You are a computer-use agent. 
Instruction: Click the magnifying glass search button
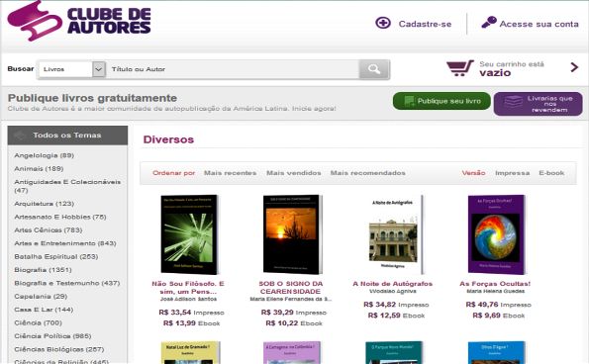(x=374, y=69)
